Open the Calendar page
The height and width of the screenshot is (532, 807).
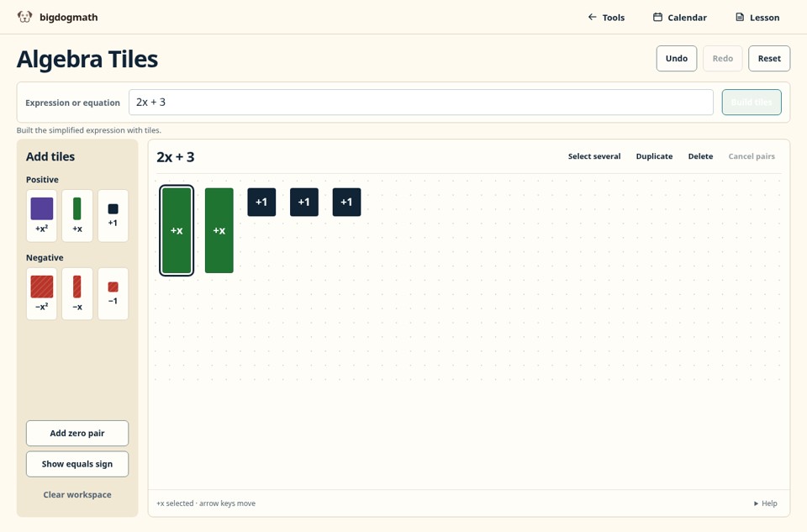pos(680,18)
